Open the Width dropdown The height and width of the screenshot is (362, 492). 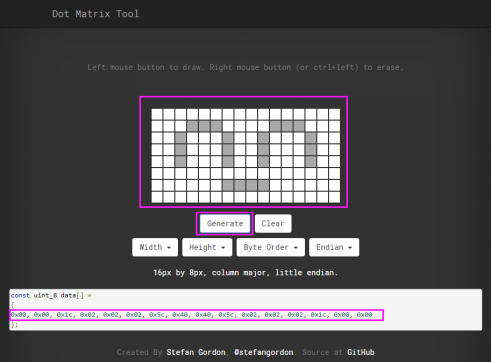click(x=155, y=247)
